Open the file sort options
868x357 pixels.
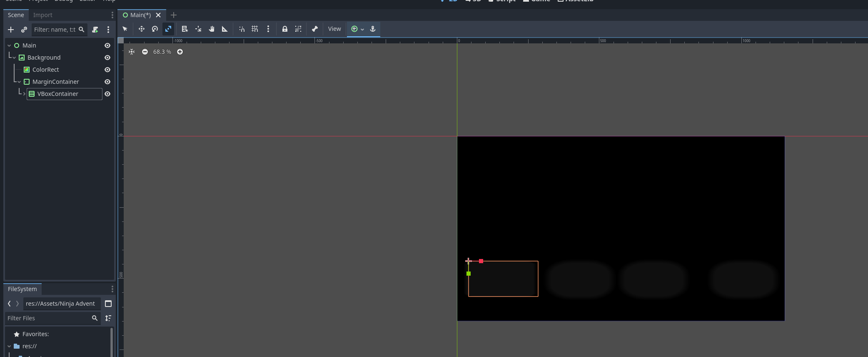click(x=108, y=318)
